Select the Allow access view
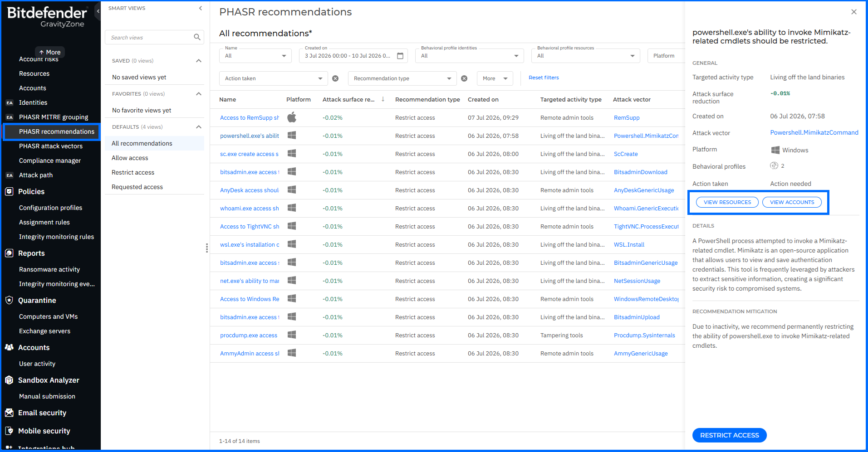Screen dimensions: 868x452 click(x=154, y=158)
